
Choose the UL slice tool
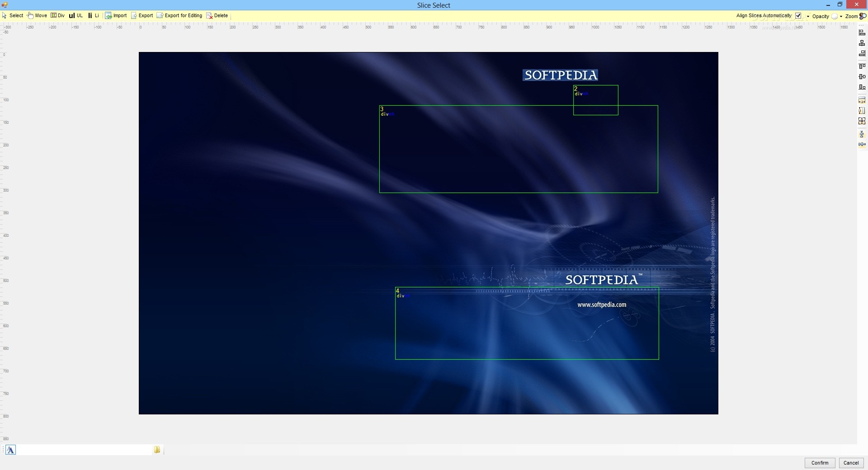coord(76,15)
